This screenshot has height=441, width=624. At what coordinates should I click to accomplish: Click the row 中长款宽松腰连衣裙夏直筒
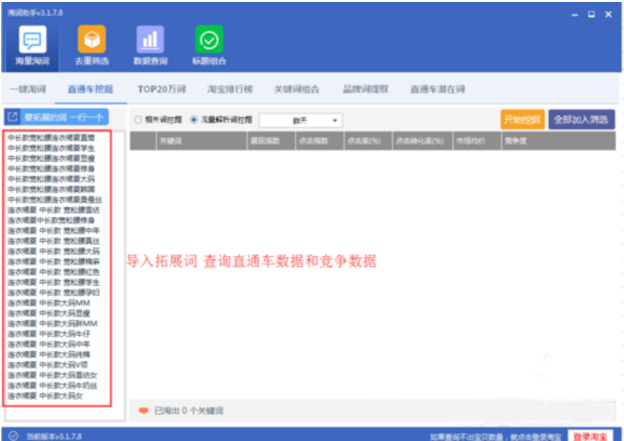click(x=51, y=138)
